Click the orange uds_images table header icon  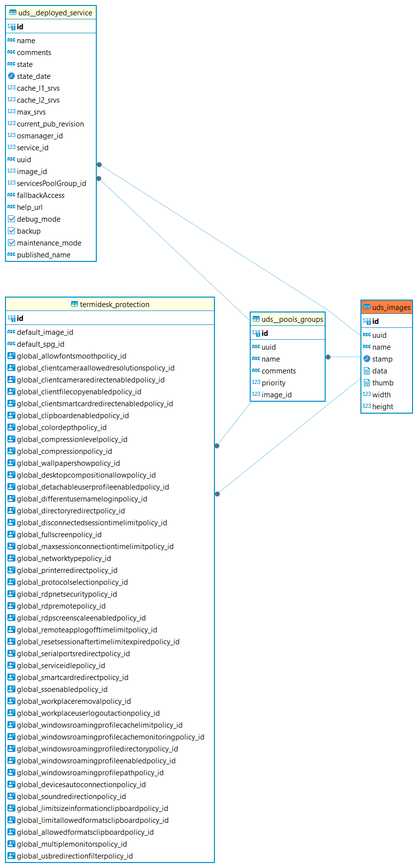pos(367,307)
